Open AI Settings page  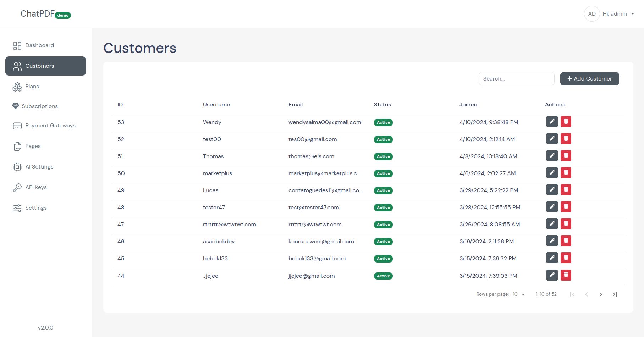coord(45,167)
